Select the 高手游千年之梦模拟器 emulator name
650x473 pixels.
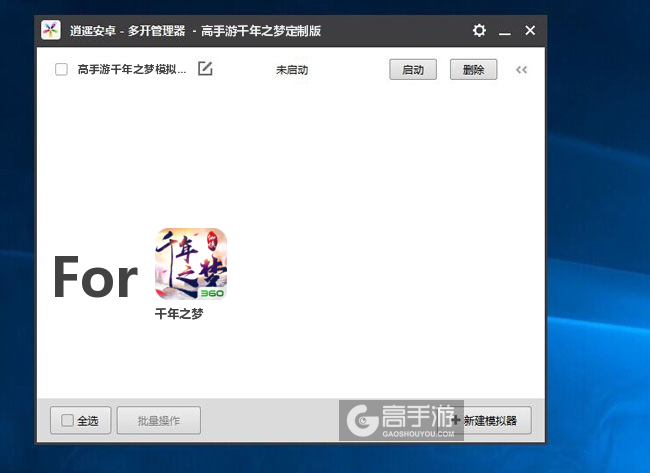[x=132, y=70]
